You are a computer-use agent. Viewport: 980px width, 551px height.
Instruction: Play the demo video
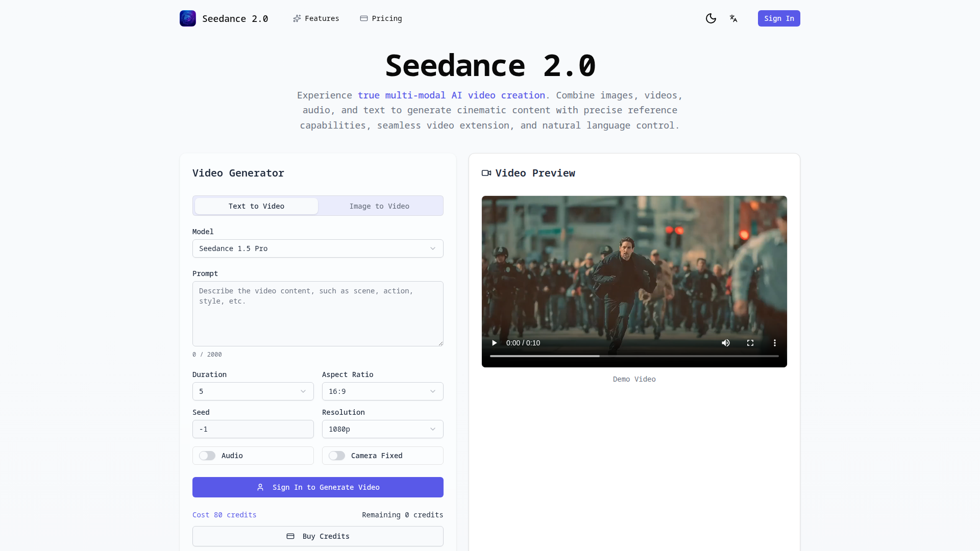click(x=494, y=343)
